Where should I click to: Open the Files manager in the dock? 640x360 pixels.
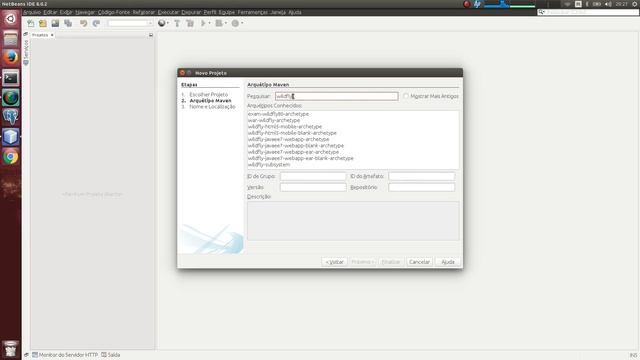[x=11, y=39]
